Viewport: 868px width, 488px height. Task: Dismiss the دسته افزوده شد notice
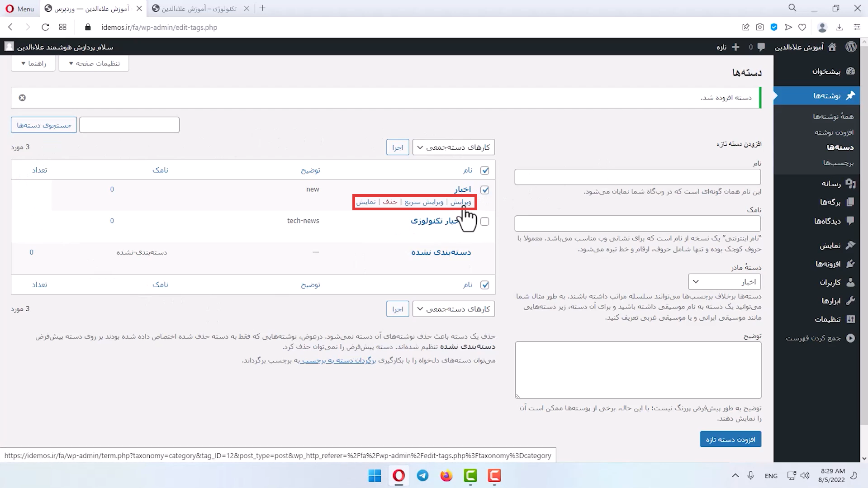tap(22, 98)
